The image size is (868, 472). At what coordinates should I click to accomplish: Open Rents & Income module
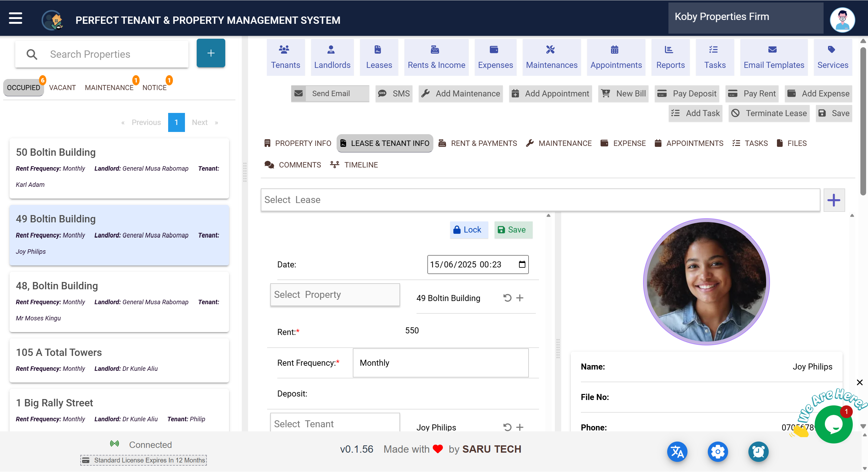[436, 57]
